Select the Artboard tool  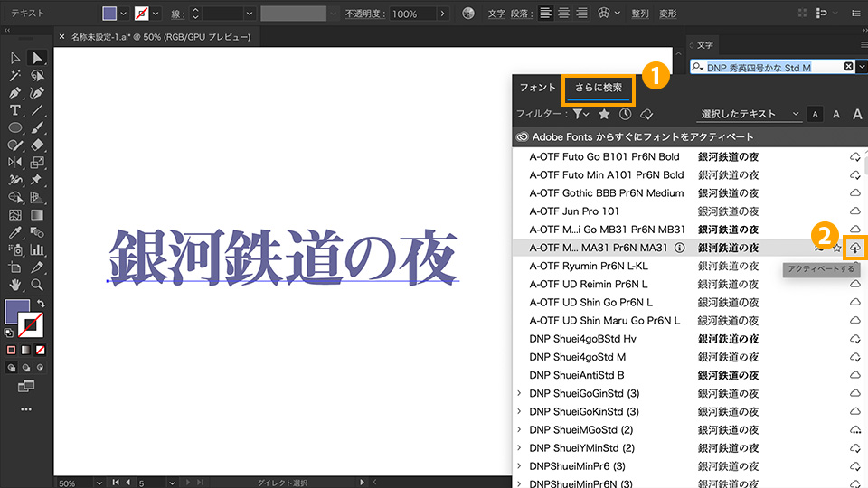click(15, 267)
